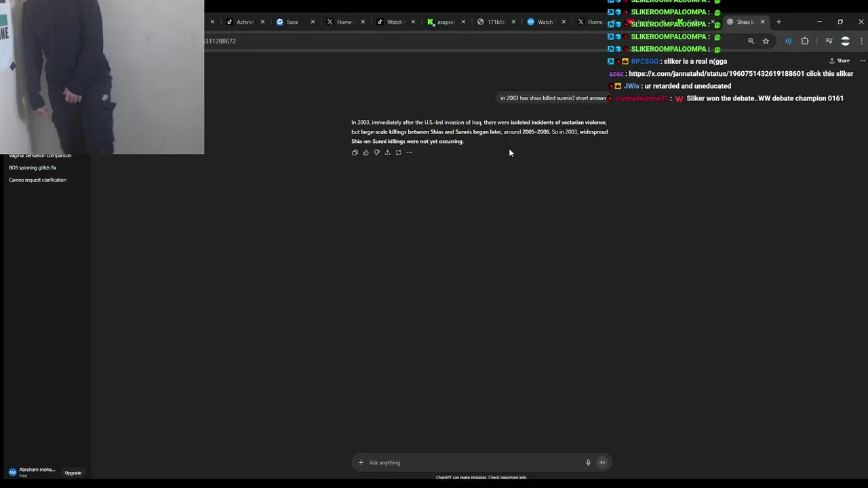Open the media control toolbar icon
The width and height of the screenshot is (868, 488).
pyautogui.click(x=829, y=41)
